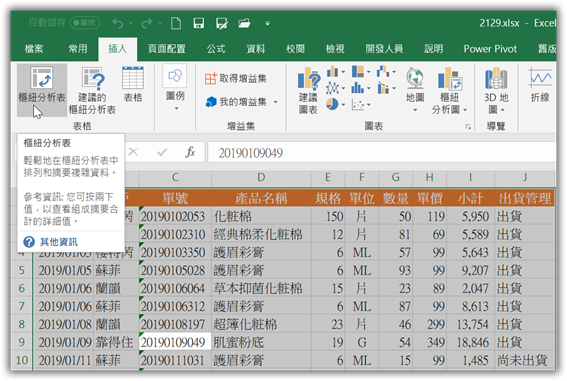Select cell 尚未出貨 in row 10

click(x=525, y=360)
